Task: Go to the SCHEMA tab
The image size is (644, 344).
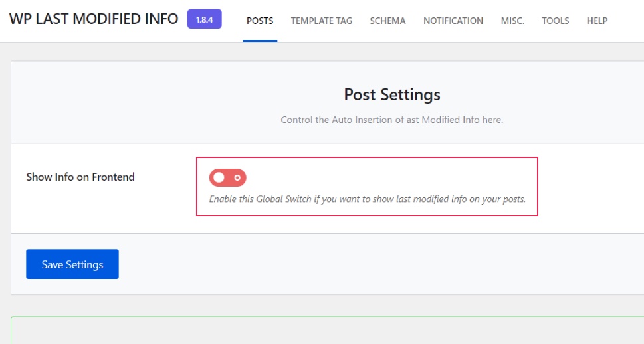Action: coord(387,21)
